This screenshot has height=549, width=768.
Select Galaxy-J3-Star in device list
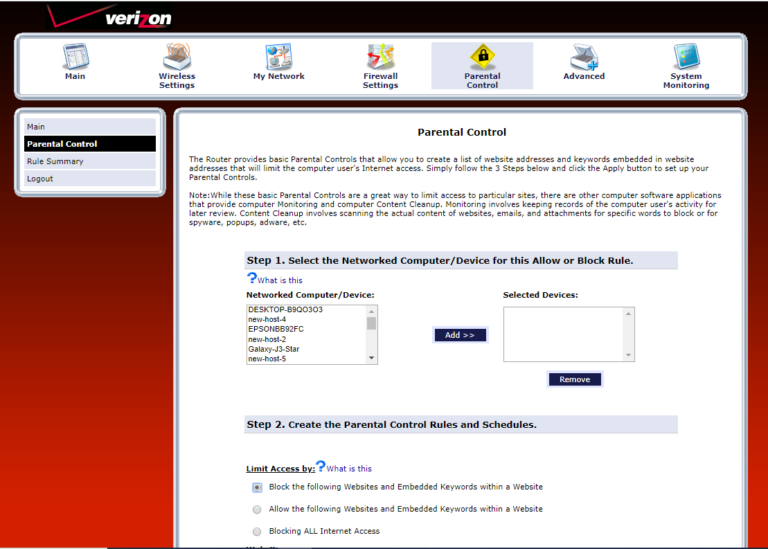(x=307, y=349)
